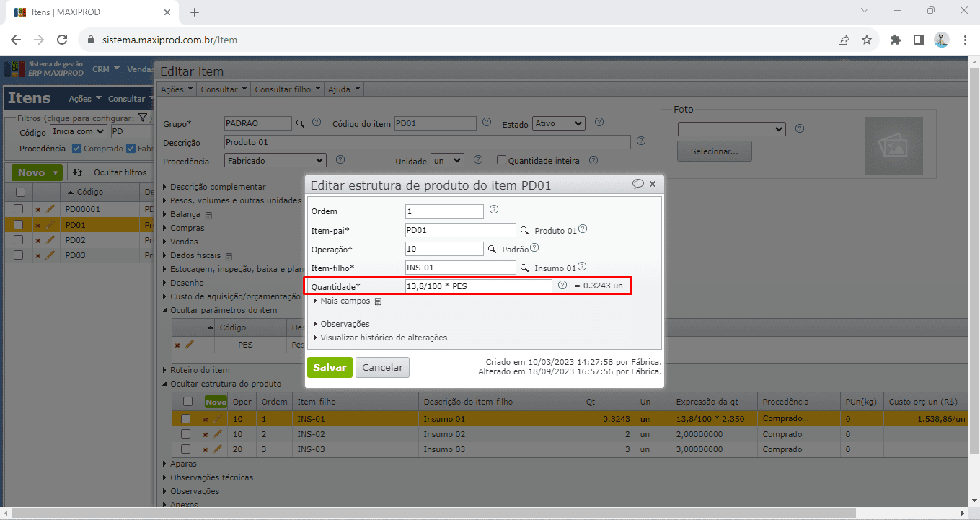The width and height of the screenshot is (980, 520).
Task: Add a structure row with the small Novo button
Action: coord(216,402)
